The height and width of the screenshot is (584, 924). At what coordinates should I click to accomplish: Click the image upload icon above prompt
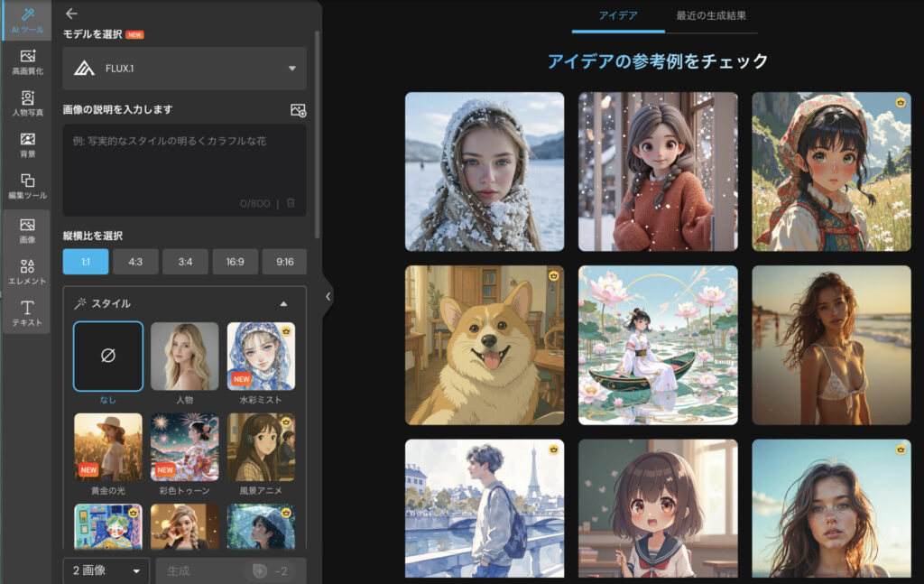pyautogui.click(x=298, y=110)
